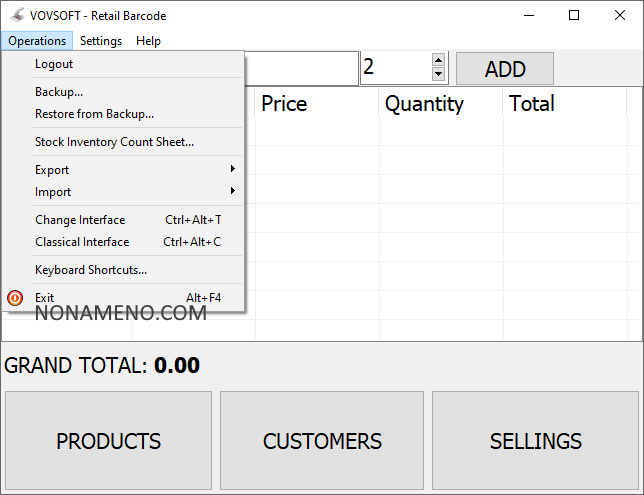Expand the Import submenu arrow
The height and width of the screenshot is (495, 644).
tap(233, 191)
